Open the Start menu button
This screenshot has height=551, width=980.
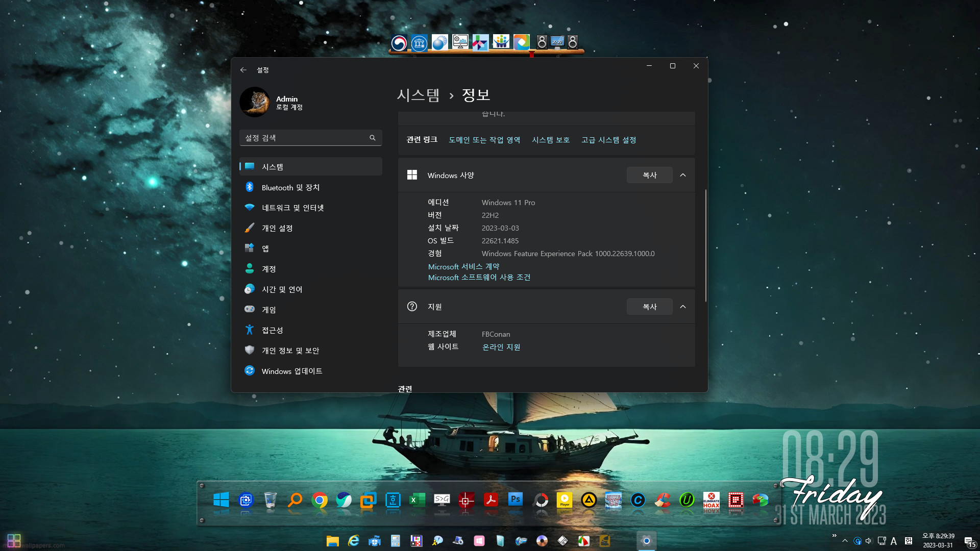tap(14, 541)
